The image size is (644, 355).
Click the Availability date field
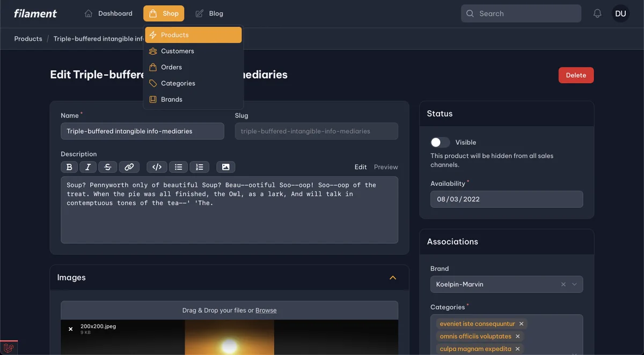point(507,199)
